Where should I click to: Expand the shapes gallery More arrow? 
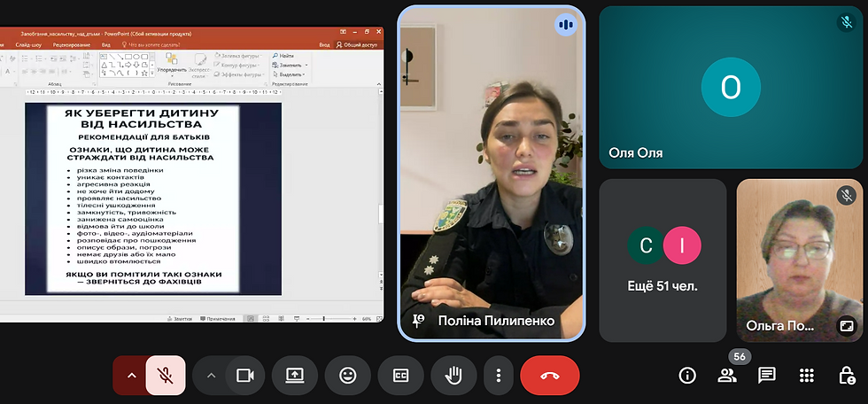tap(152, 73)
